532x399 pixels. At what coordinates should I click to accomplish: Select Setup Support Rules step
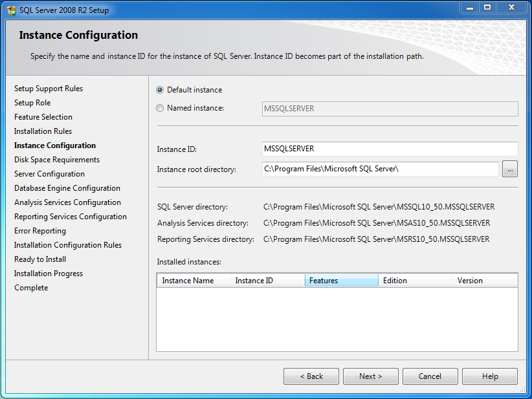click(49, 89)
